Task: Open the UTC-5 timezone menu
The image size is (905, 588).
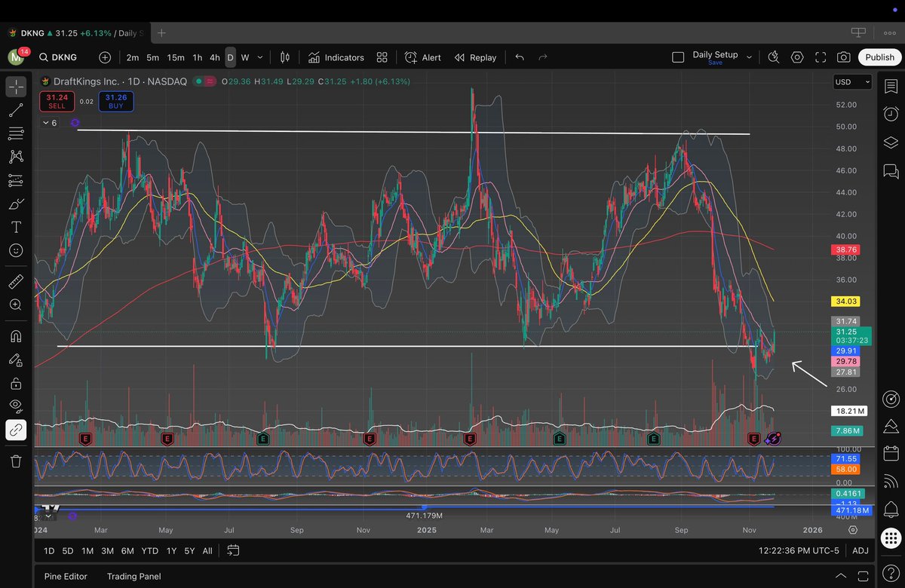Action: (x=799, y=551)
